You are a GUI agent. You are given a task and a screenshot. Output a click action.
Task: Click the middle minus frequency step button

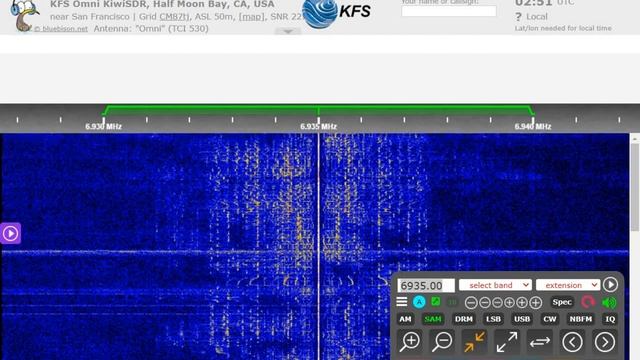click(485, 302)
